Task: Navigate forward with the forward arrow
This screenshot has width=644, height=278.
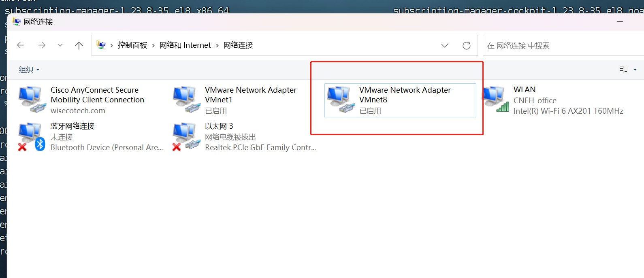Action: pos(42,45)
